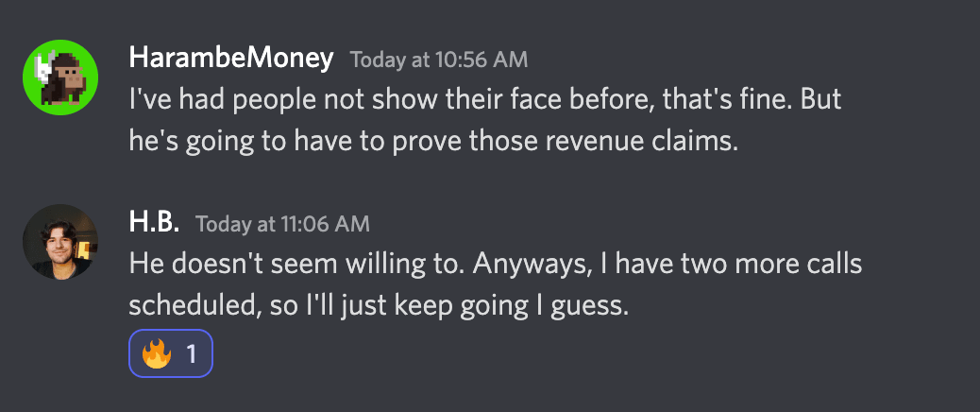Open the HarambeMoney username profile

point(231,59)
